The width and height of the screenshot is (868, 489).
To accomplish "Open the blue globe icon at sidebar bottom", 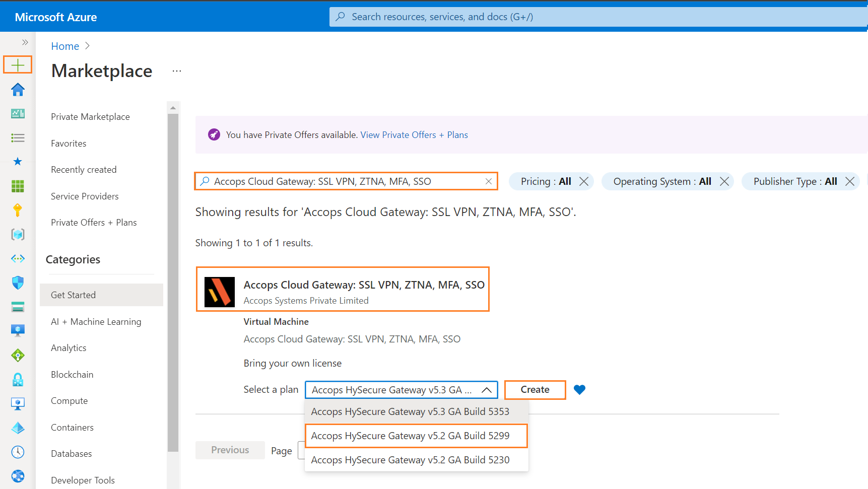I will pyautogui.click(x=18, y=476).
